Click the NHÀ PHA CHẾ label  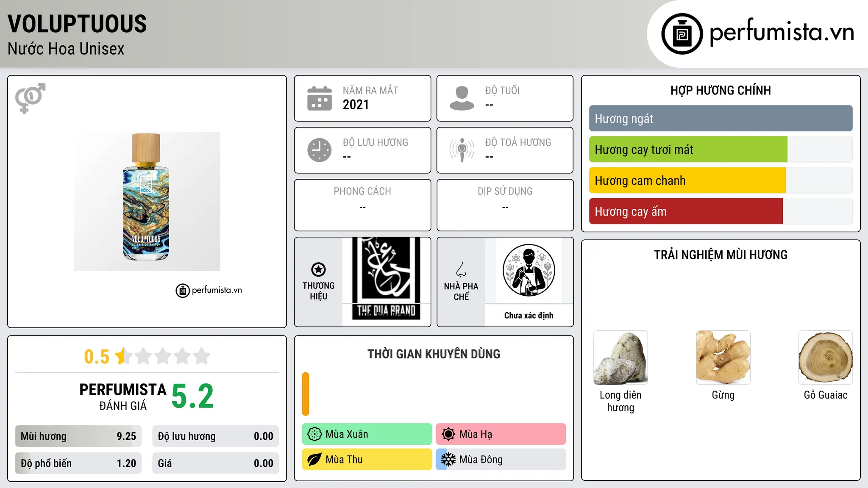[x=461, y=291]
